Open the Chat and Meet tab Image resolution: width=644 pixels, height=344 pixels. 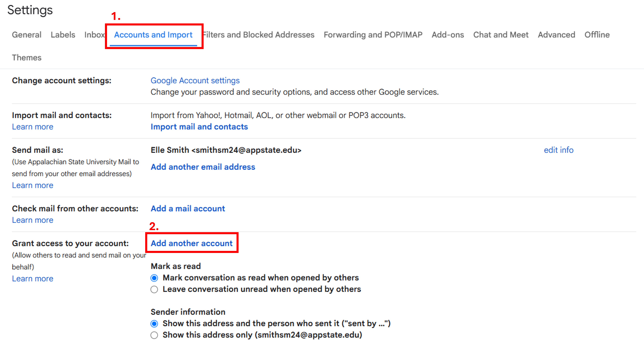(x=501, y=35)
